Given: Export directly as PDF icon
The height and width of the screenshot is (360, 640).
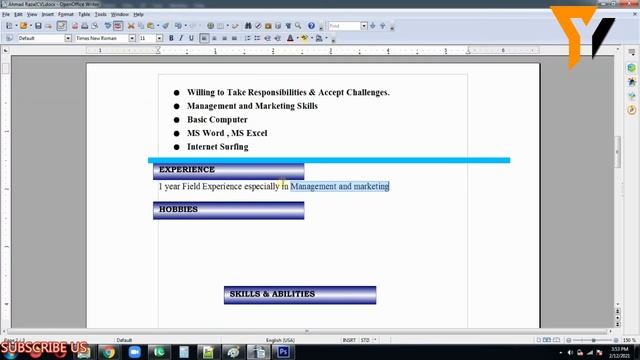Looking at the screenshot, I should [75, 26].
